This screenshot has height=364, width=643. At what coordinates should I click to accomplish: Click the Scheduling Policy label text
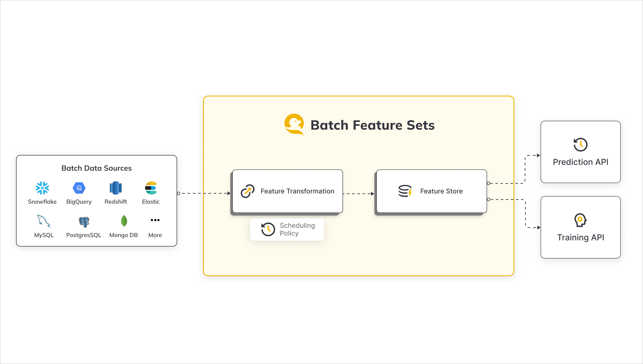click(x=297, y=229)
